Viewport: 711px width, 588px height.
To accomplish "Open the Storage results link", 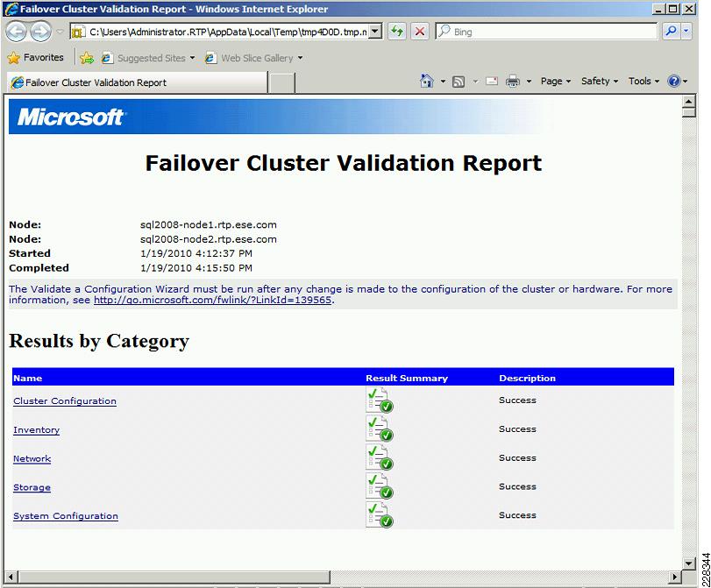I will click(x=32, y=487).
